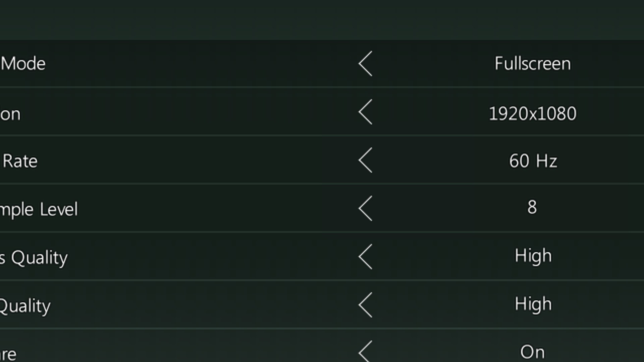Click the 1920x1080 resolution value
Screen dimensions: 644x362
click(532, 113)
